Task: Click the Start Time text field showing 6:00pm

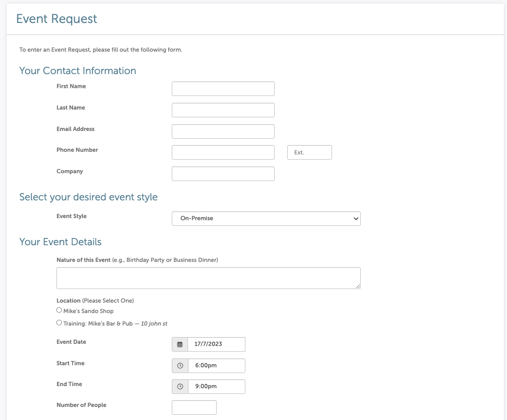Action: coord(217,366)
